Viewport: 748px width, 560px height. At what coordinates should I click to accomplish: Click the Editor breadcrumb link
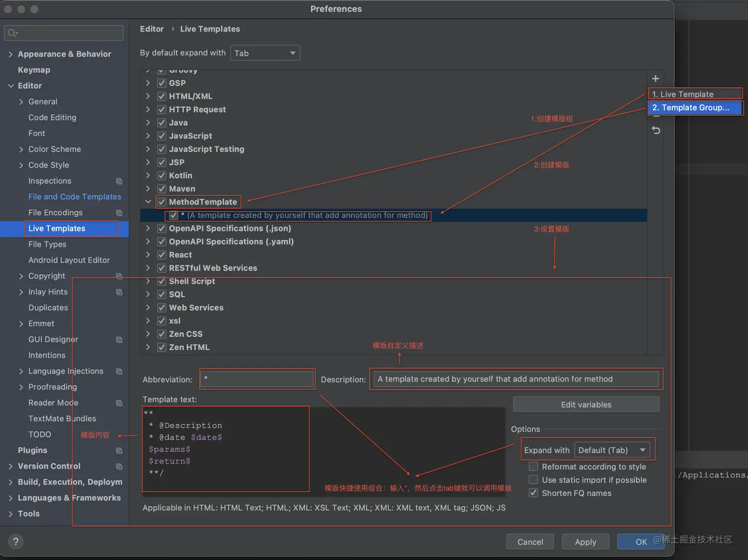point(152,29)
